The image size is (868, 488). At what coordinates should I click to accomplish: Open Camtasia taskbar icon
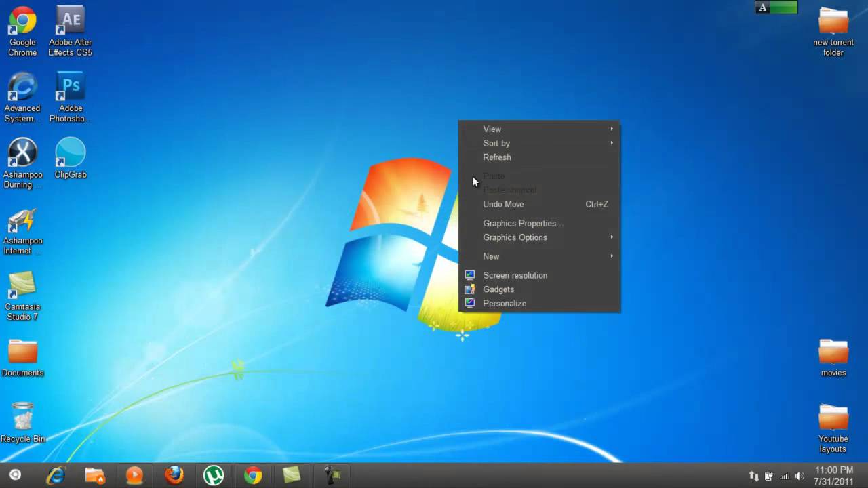point(292,475)
